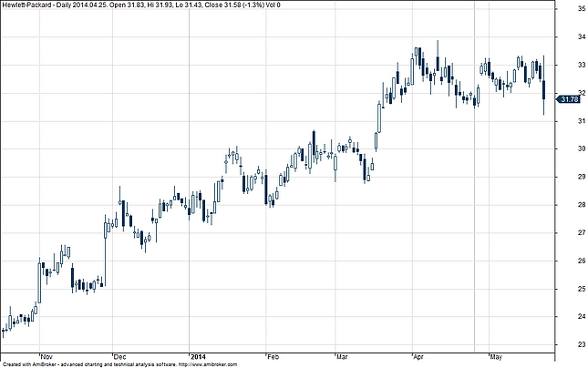This screenshot has height=368, width=588.
Task: Click the 31.78 current price marker
Action: 570,99
